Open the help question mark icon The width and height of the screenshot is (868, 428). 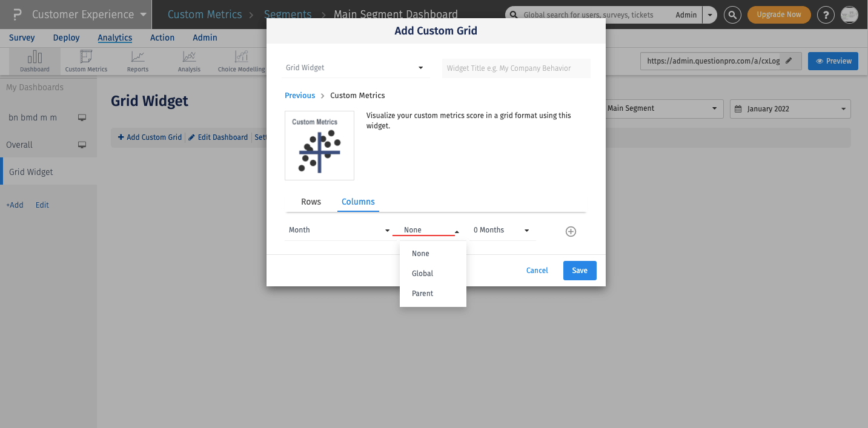click(826, 15)
